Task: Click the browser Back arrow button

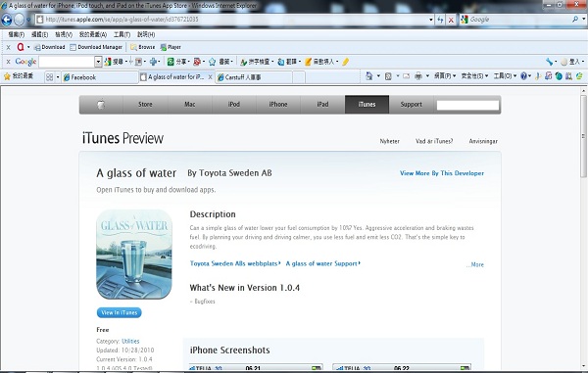Action: tap(7, 20)
